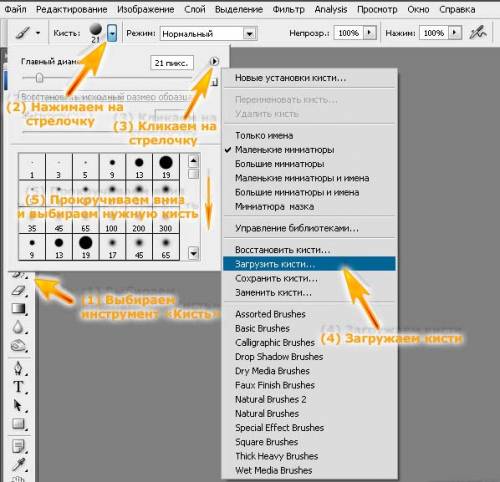Choose Новые установки кисти... menu entry

(x=310, y=78)
